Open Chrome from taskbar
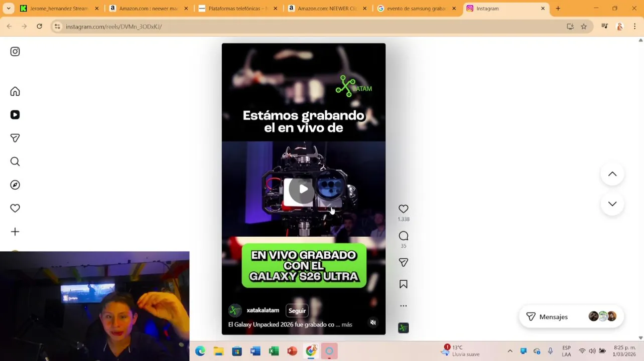 (311, 351)
